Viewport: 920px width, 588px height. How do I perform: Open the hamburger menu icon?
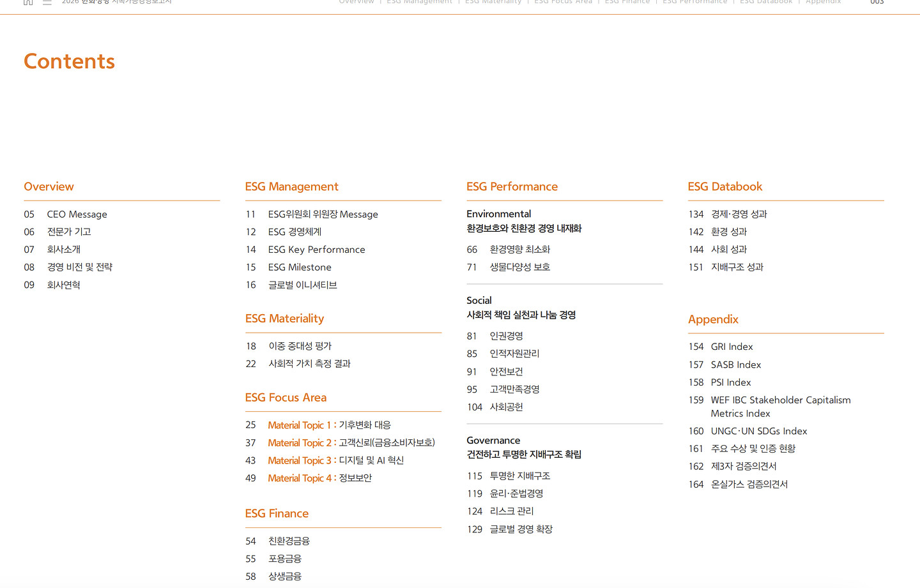47,2
